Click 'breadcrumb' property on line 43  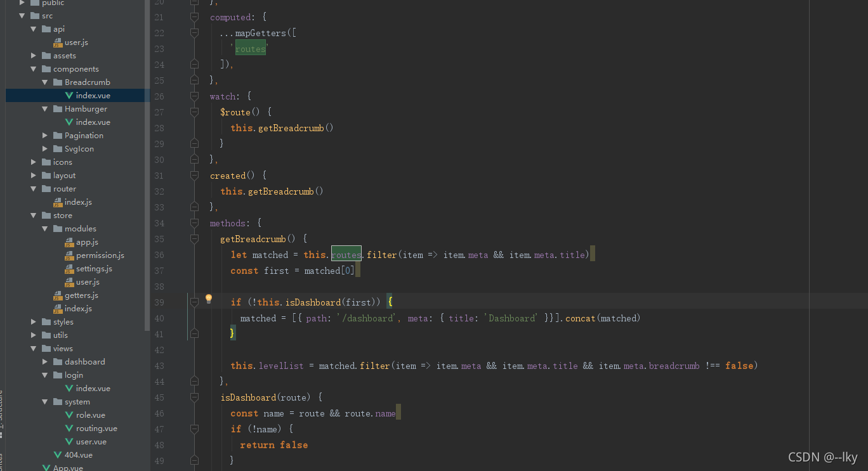pos(674,366)
